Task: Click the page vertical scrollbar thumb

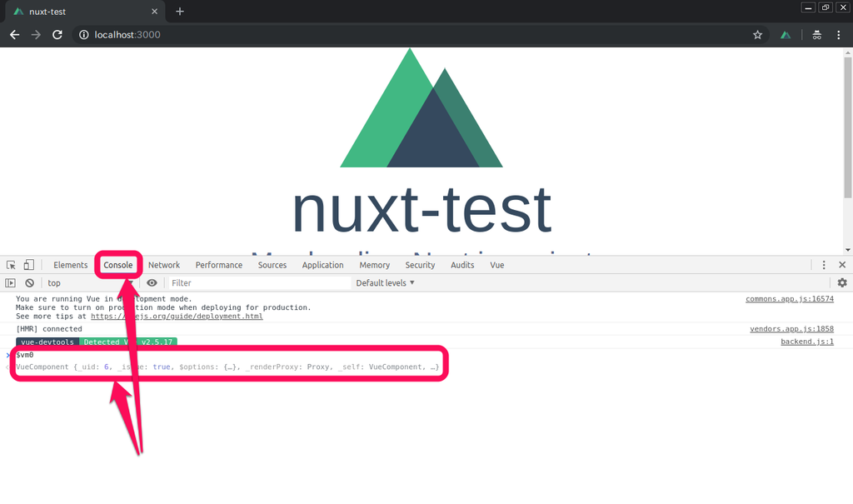Action: [847, 128]
